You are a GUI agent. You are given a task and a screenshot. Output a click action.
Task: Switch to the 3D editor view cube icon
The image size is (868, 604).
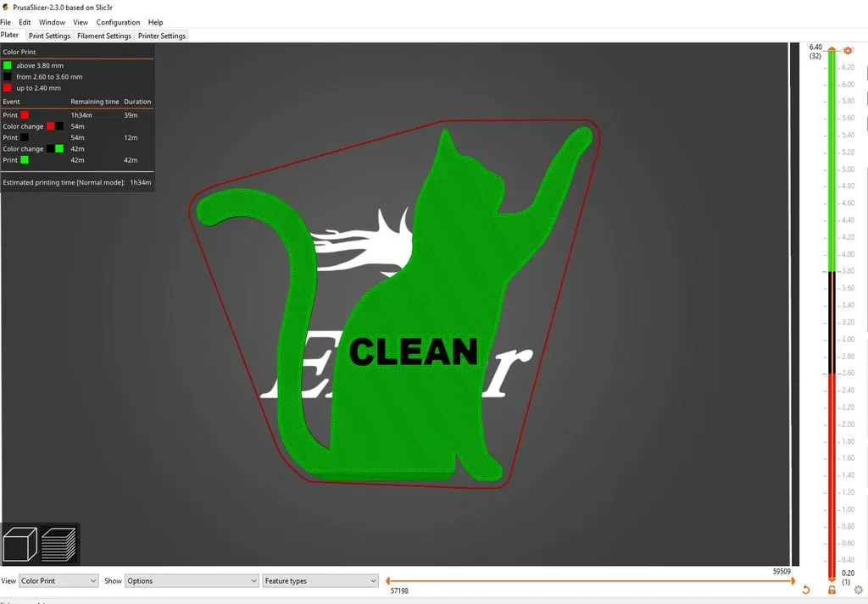point(20,544)
